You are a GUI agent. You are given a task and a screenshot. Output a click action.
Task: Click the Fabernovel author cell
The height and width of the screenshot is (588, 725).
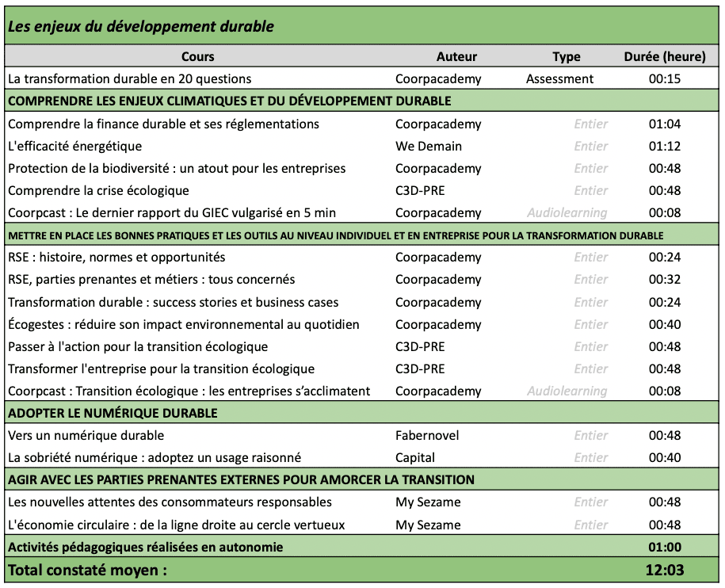[x=427, y=436]
